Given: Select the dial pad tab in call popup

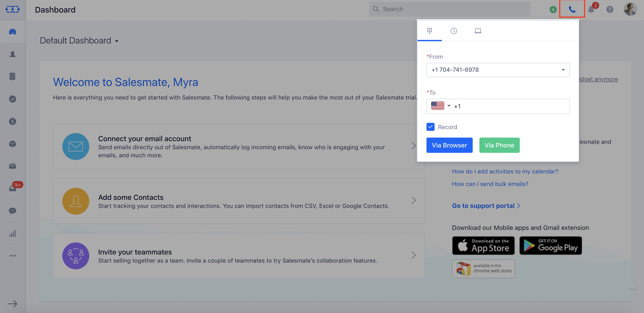Looking at the screenshot, I should pyautogui.click(x=429, y=31).
